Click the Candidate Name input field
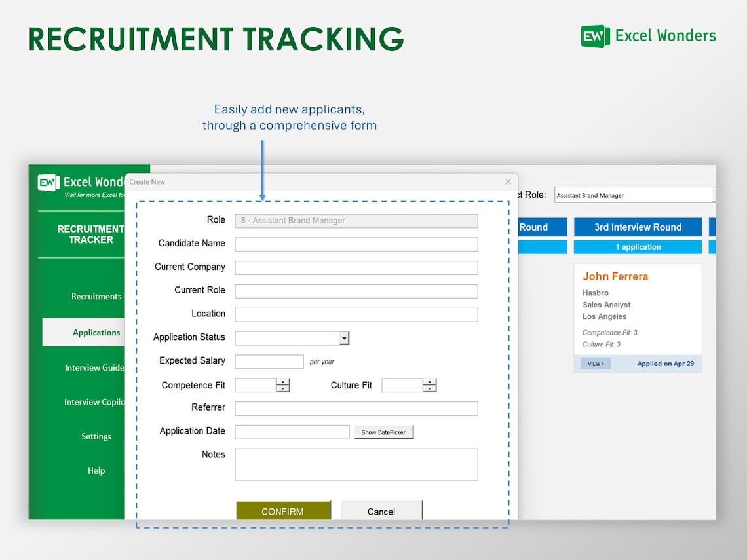 pyautogui.click(x=356, y=244)
